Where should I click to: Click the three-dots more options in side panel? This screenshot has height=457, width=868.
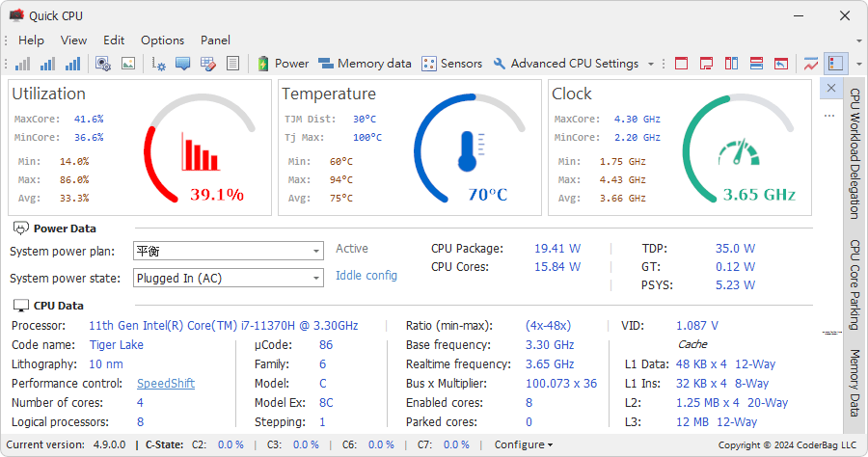tap(829, 117)
